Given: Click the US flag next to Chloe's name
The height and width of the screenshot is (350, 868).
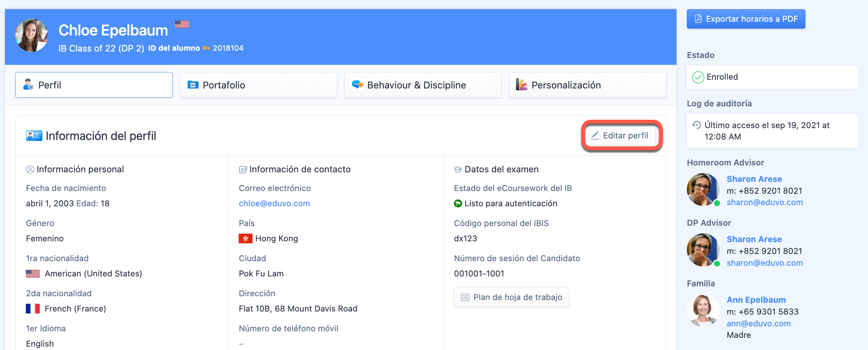Looking at the screenshot, I should [182, 24].
